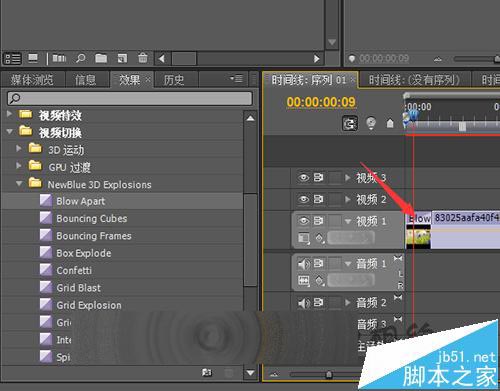This screenshot has height=391, width=500.
Task: Select the 时间线: 序列 01 tab
Action: 310,80
